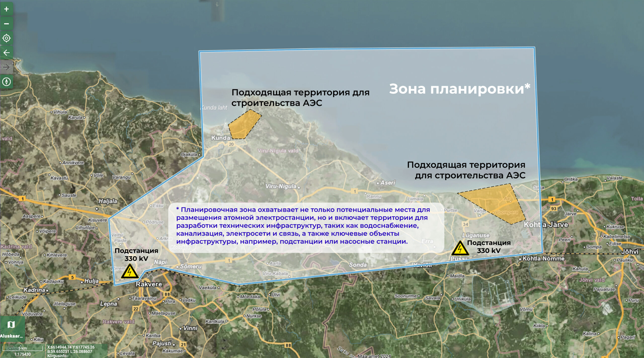Click the Viru-Nigula village label

tap(281, 186)
